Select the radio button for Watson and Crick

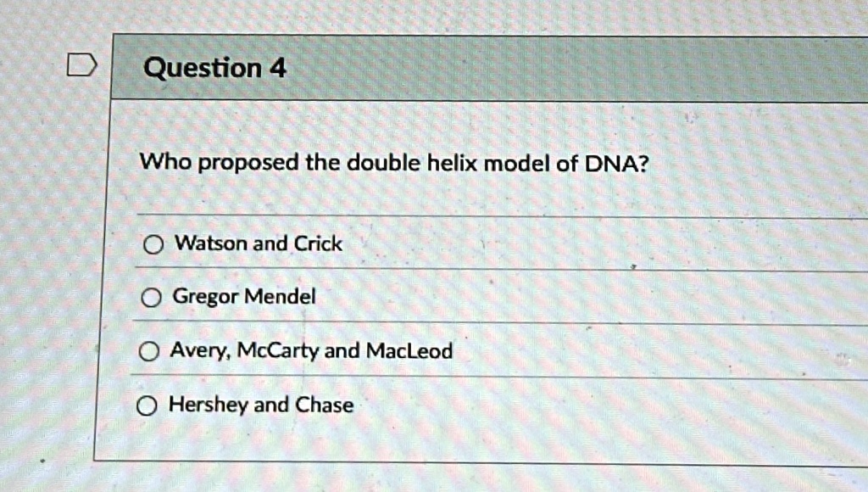(151, 243)
